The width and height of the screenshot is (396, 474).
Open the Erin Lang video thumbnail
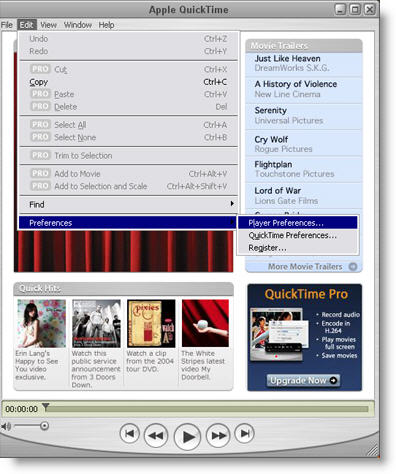click(x=42, y=323)
